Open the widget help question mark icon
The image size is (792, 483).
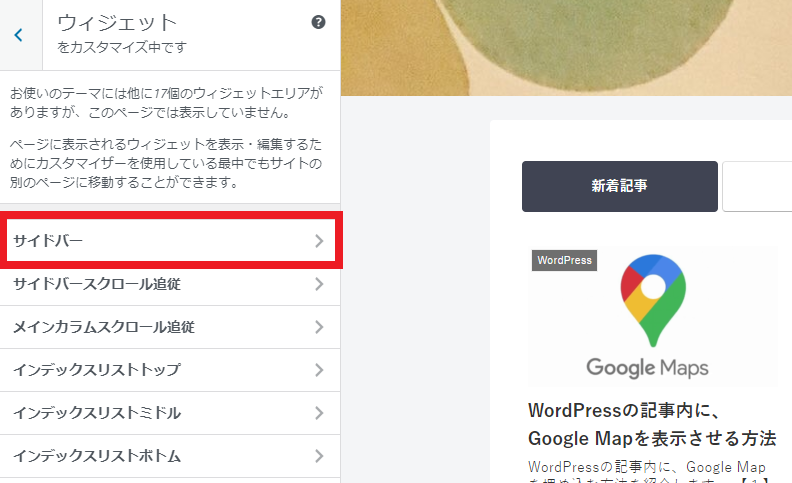point(318,22)
